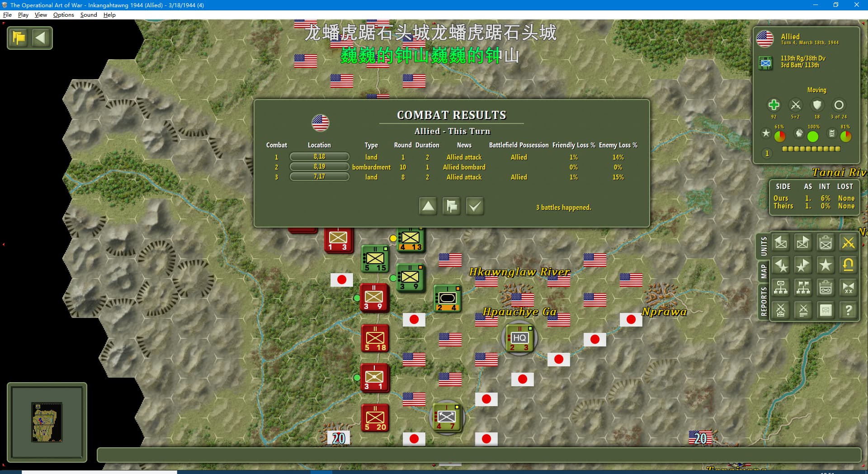Viewport: 868px width, 474px height.
Task: Open the unit report clipboard icon
Action: click(x=826, y=243)
